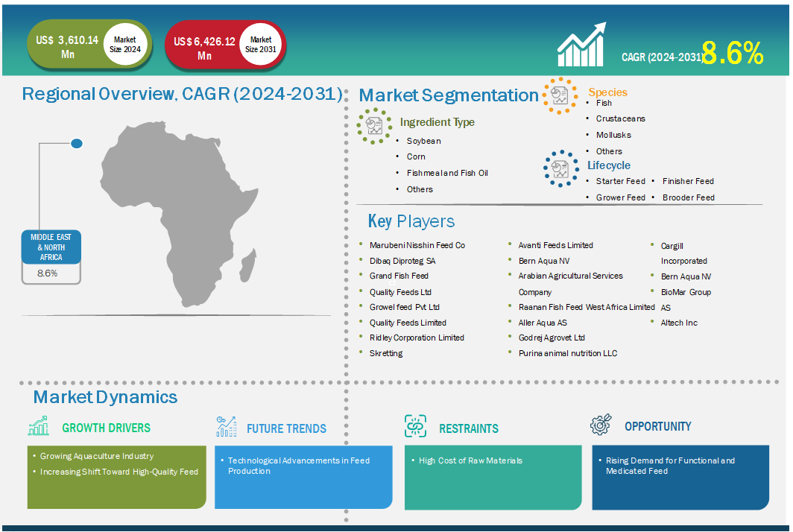
Task: Click Purina animal nutrition LLC
Action: pos(567,353)
